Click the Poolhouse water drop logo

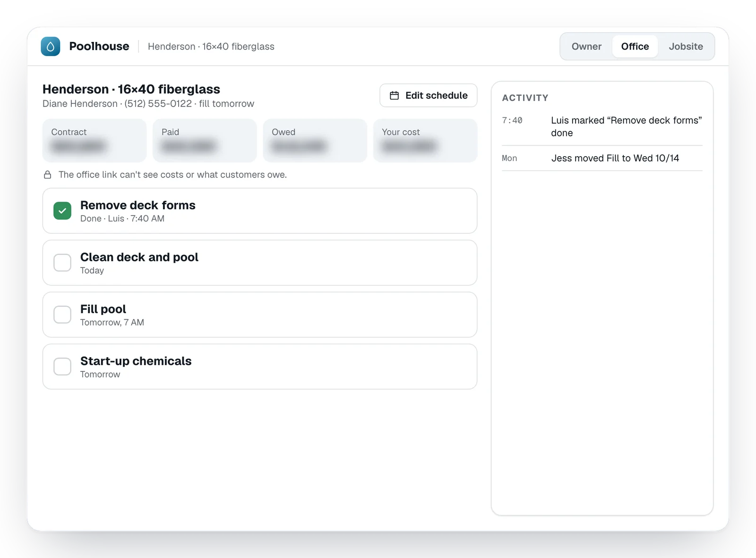coord(51,46)
